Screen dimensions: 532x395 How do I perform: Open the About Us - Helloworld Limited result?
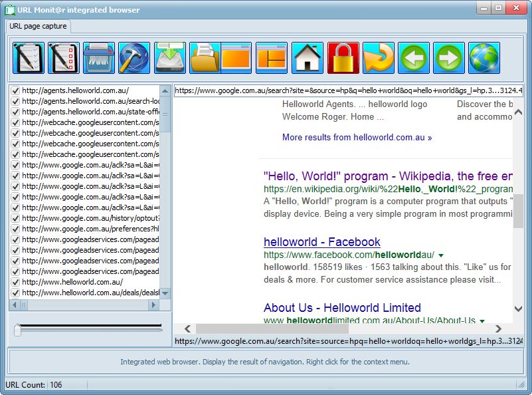pyautogui.click(x=342, y=308)
